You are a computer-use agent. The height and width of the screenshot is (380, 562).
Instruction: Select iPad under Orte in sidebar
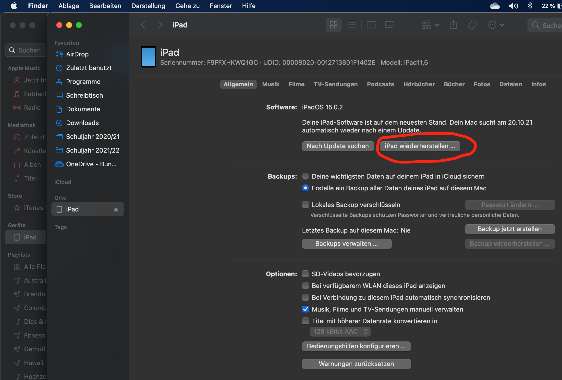[87, 209]
